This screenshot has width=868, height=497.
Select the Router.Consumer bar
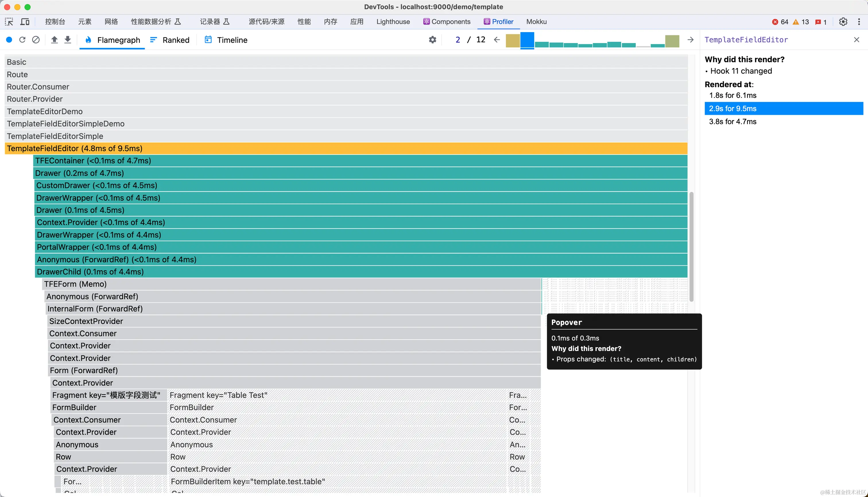[x=346, y=87]
